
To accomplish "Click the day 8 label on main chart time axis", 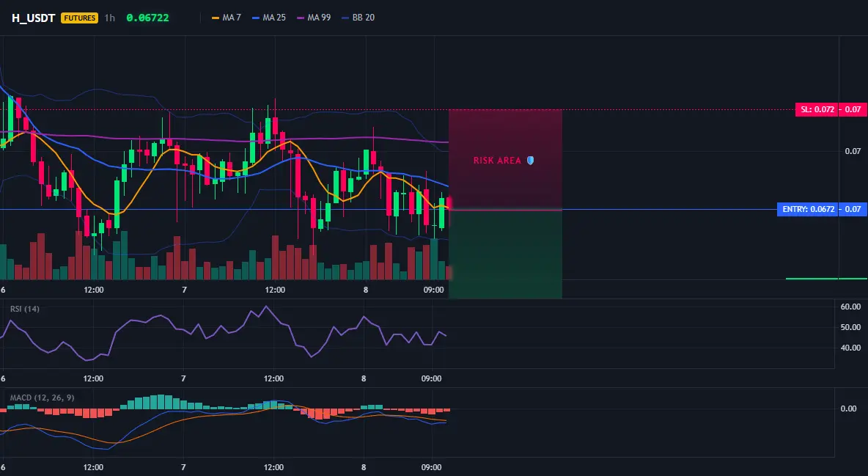I will tap(365, 290).
